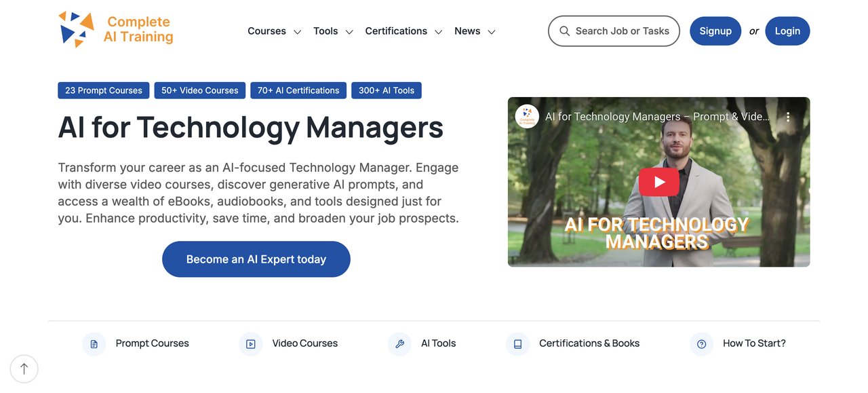Viewport: 868px width, 393px height.
Task: Go to the Prompt Courses section link
Action: 153,343
